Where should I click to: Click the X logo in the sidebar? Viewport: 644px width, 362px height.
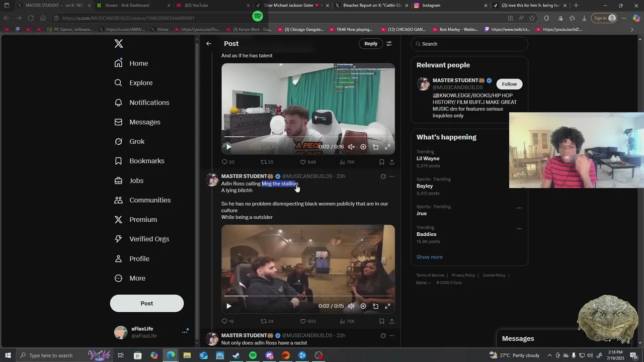(x=119, y=44)
